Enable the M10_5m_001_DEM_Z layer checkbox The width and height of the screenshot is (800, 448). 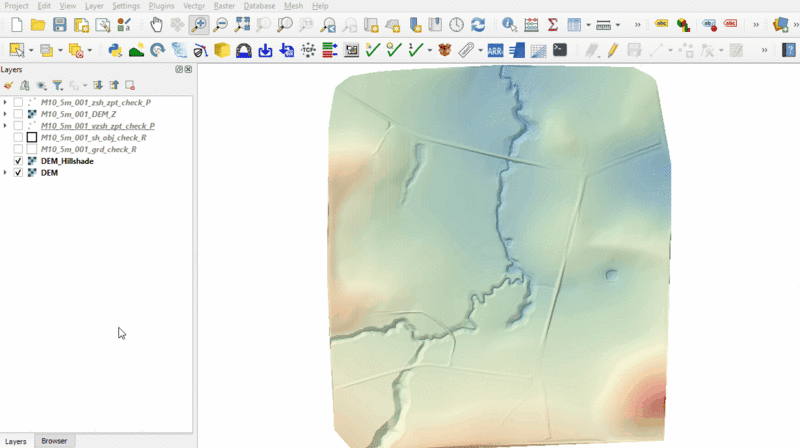pyautogui.click(x=18, y=114)
